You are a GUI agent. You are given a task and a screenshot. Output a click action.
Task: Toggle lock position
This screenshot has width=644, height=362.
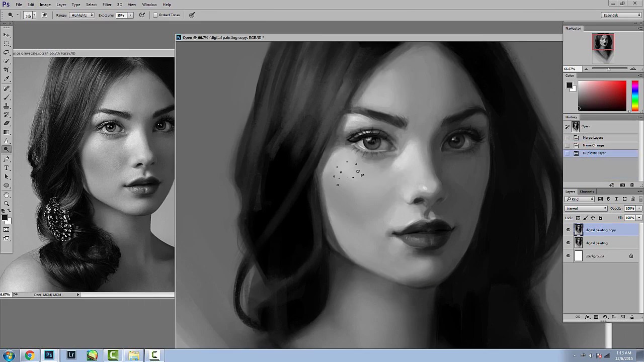[x=593, y=218]
